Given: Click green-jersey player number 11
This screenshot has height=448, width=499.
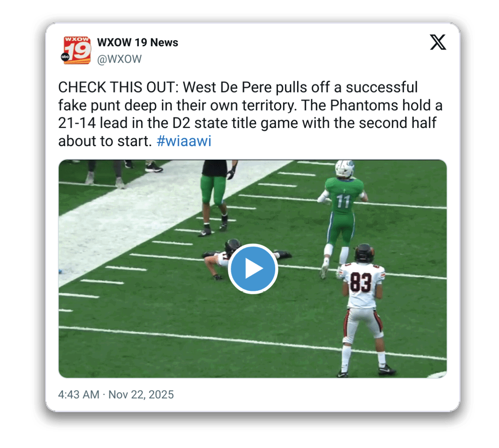Looking at the screenshot, I should [x=342, y=216].
